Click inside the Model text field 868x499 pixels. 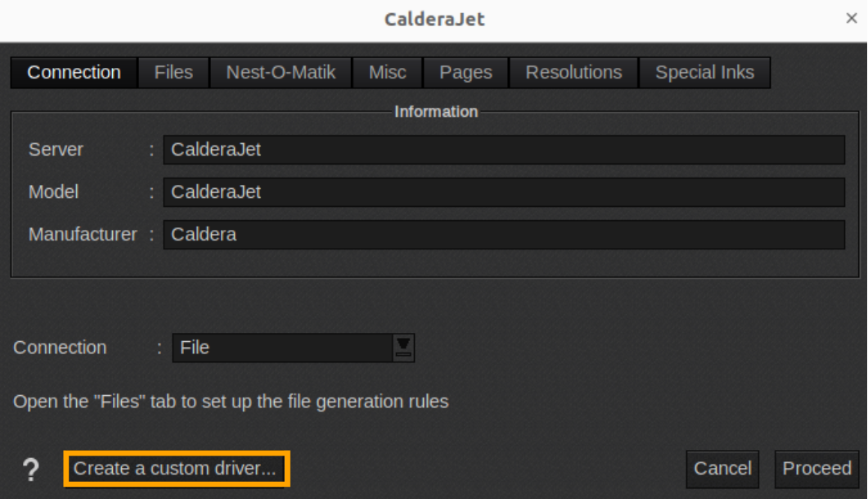(x=504, y=192)
